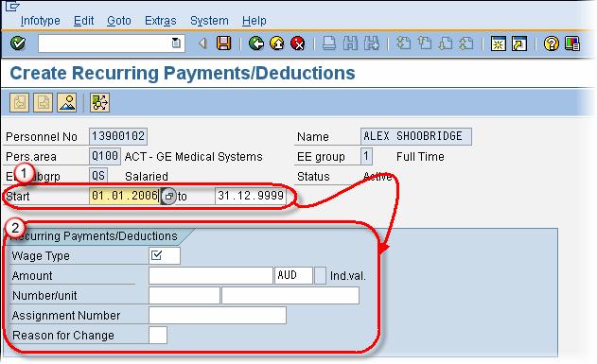Click the Pers.area code Q100
The width and height of the screenshot is (597, 364).
pyautogui.click(x=105, y=156)
